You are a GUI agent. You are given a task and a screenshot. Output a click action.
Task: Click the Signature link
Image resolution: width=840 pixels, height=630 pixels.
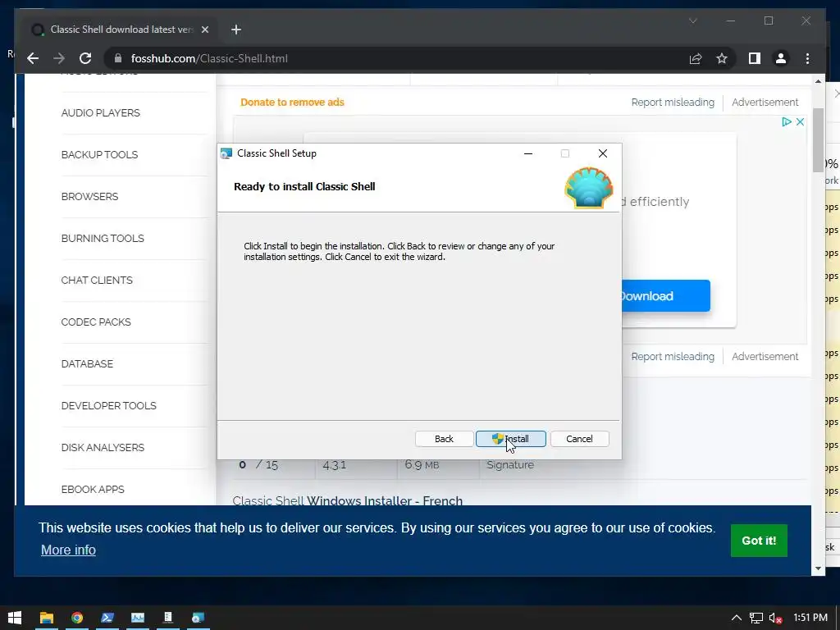coord(510,465)
